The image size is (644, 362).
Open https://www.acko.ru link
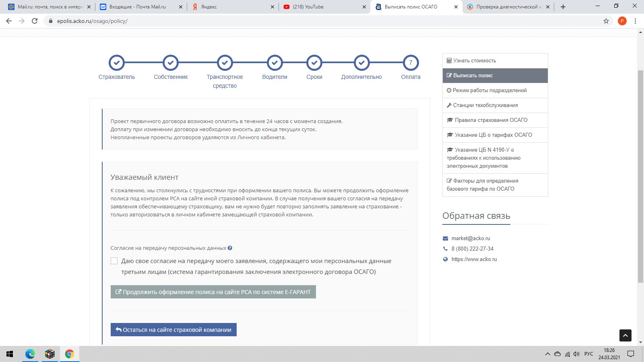(474, 259)
